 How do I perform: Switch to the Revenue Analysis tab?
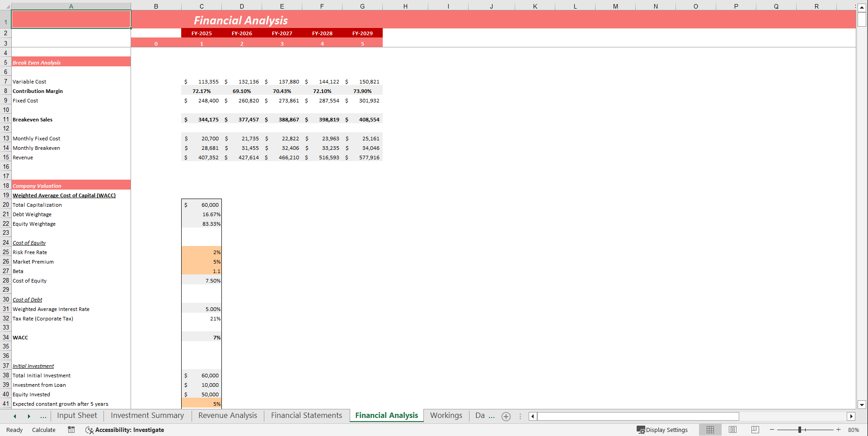tap(227, 415)
